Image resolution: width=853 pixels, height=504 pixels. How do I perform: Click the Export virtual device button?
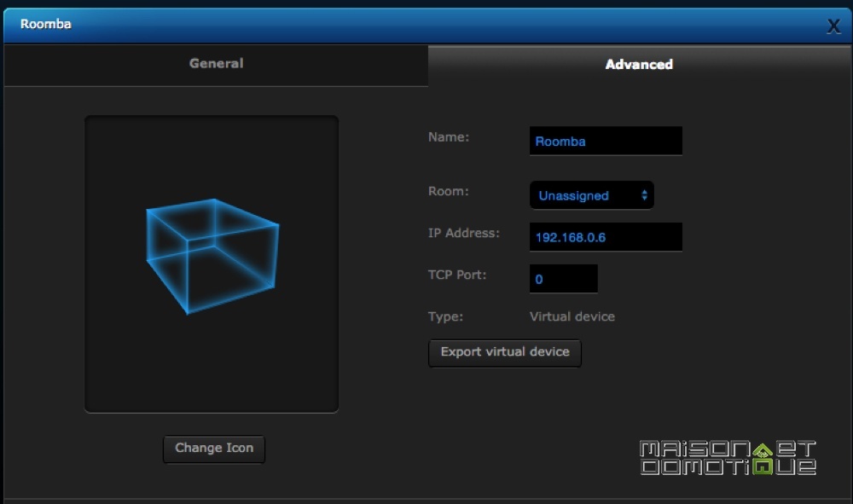505,353
